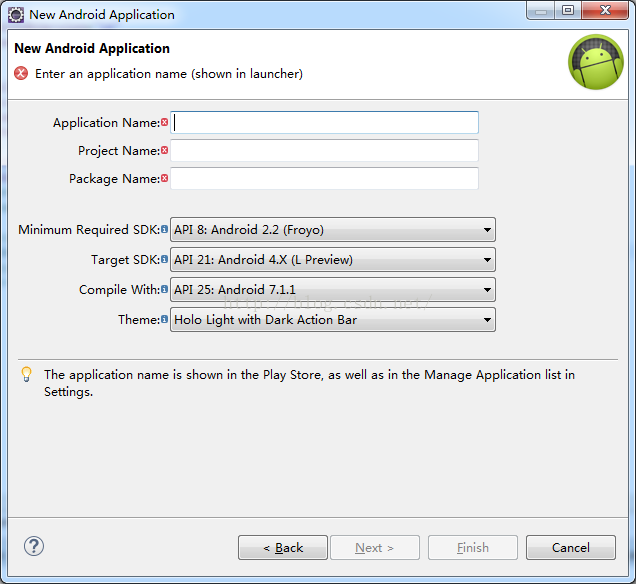Viewport: 636px width, 584px height.
Task: Click the window title bar app icon
Action: 16,15
